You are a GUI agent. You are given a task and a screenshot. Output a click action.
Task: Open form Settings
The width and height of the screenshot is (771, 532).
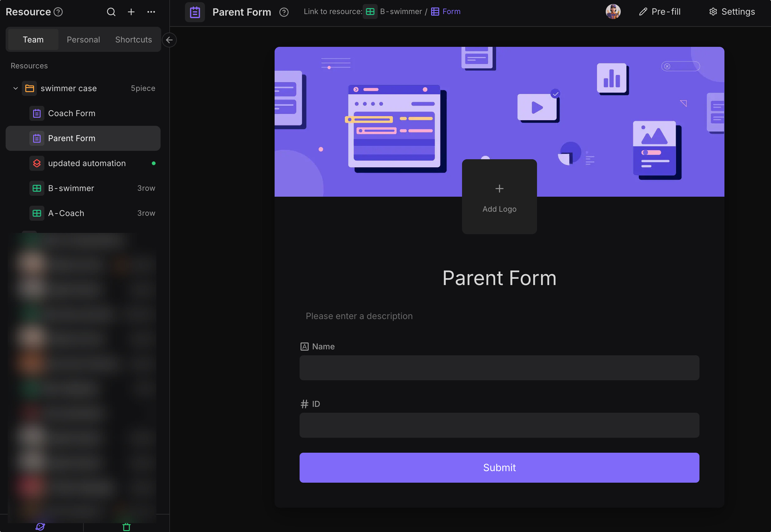pos(732,12)
